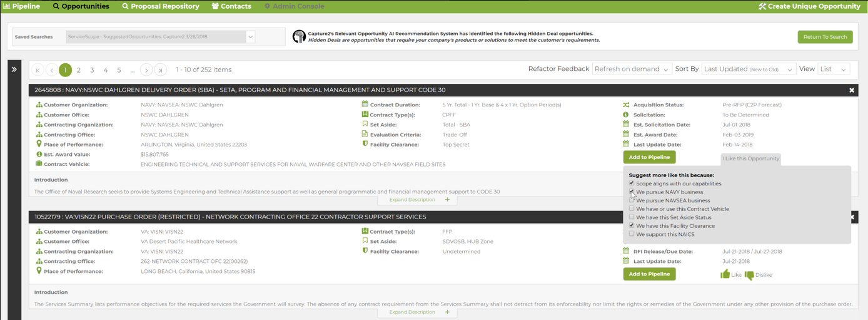Image resolution: width=868 pixels, height=320 pixels.
Task: Add NAVY Dahlgren opportunity to Pipeline
Action: pos(649,157)
